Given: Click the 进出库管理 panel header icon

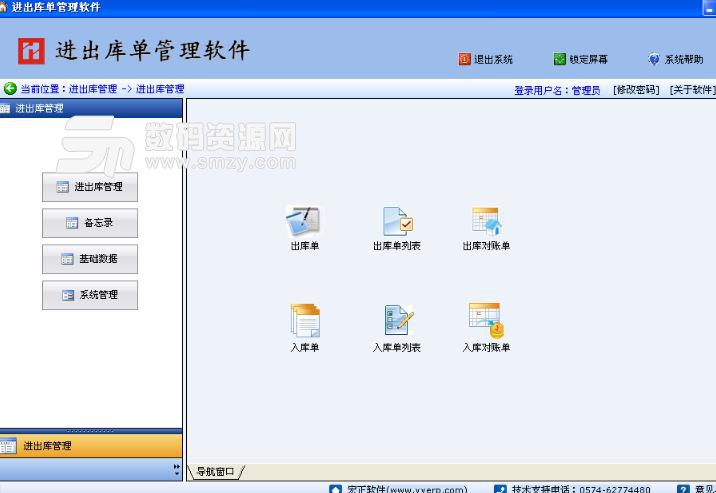Looking at the screenshot, I should [5, 109].
